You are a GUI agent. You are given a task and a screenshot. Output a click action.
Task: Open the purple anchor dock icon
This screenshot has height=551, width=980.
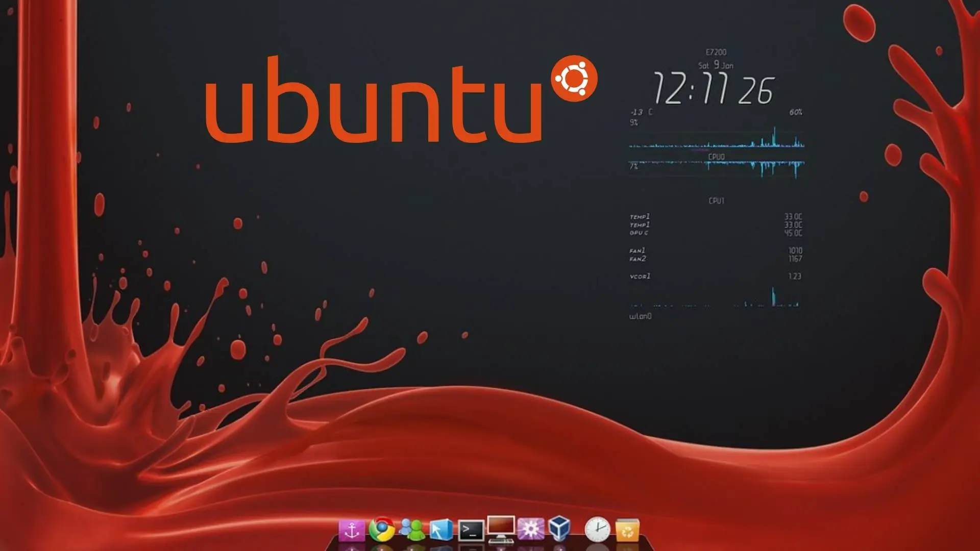(x=352, y=531)
